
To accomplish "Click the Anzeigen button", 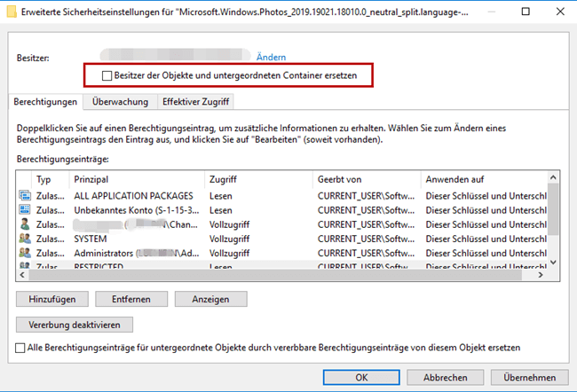I will click(x=211, y=299).
